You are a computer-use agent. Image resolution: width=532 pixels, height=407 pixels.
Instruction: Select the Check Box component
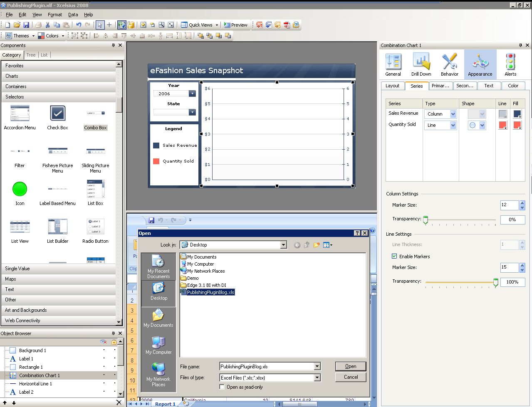(57, 118)
